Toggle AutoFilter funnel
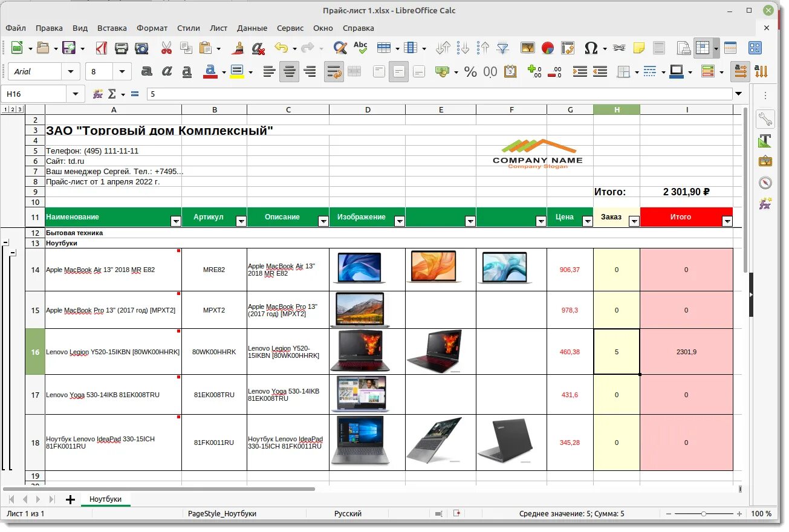Viewport: 789px width, 532px height. pyautogui.click(x=503, y=48)
